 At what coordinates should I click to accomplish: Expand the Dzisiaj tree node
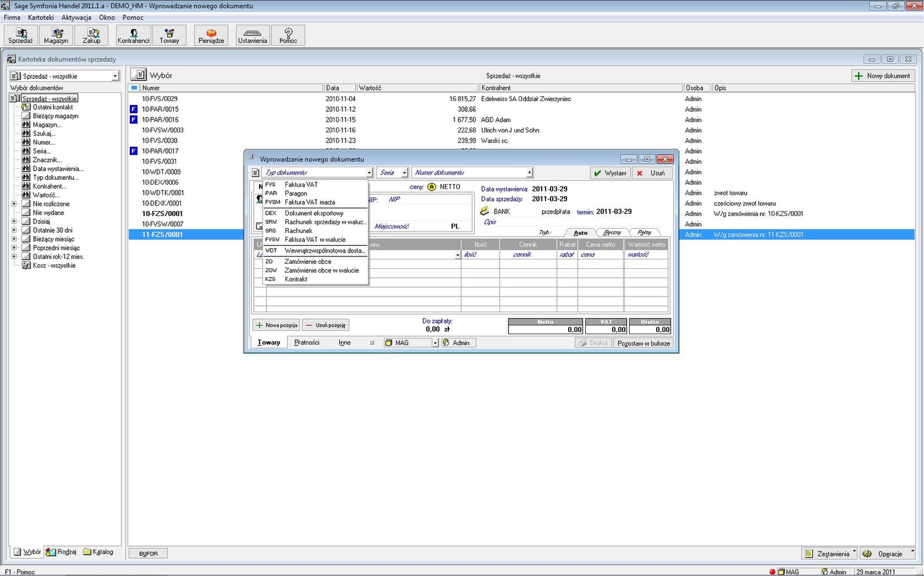14,221
